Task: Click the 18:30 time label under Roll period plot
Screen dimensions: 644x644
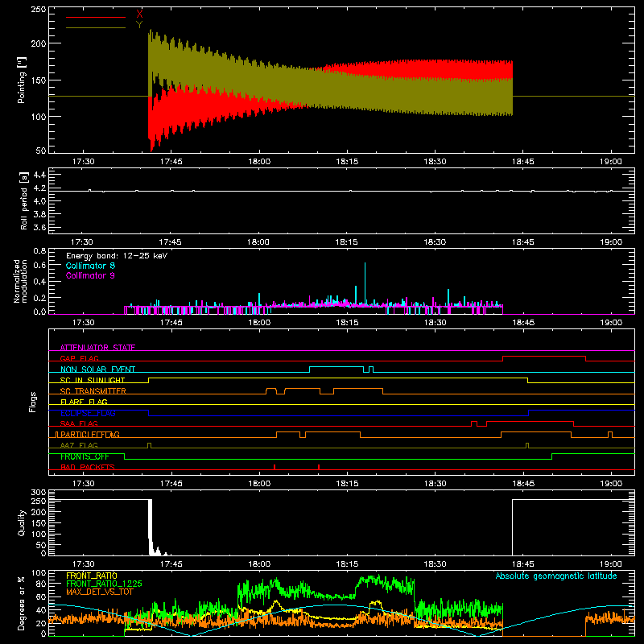Action: pyautogui.click(x=435, y=242)
